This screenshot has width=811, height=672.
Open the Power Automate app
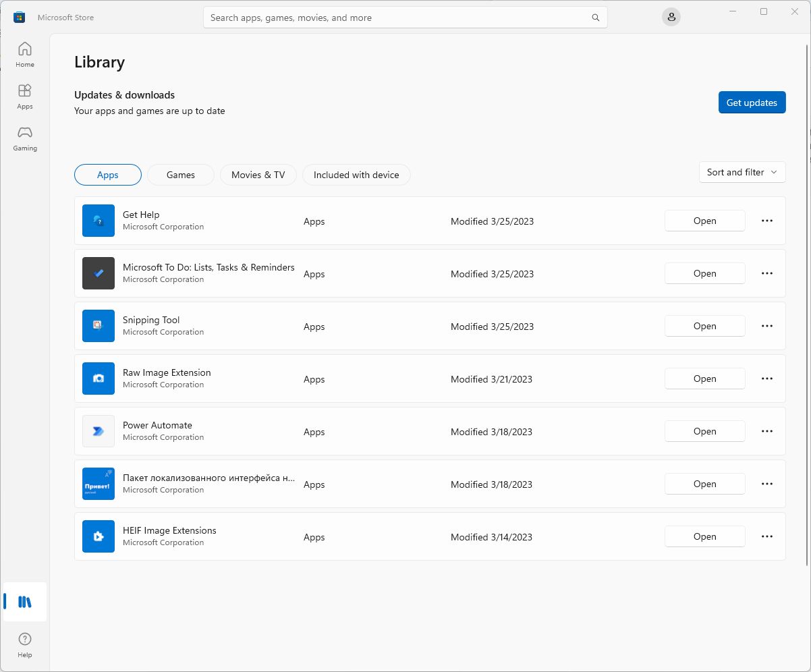(705, 431)
